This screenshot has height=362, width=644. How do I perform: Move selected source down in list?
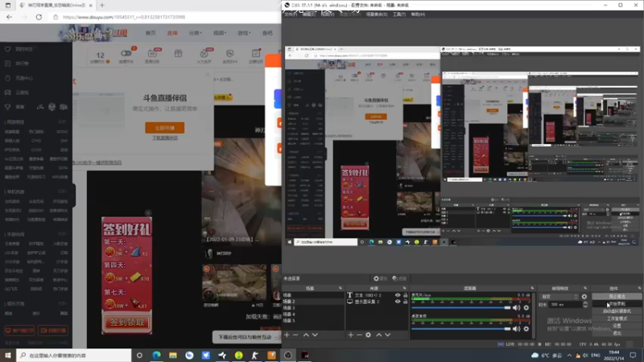388,335
